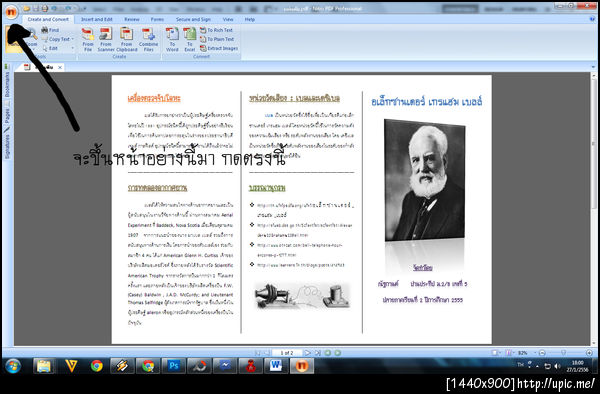
Task: Show hidden system tray icons
Action: click(537, 366)
